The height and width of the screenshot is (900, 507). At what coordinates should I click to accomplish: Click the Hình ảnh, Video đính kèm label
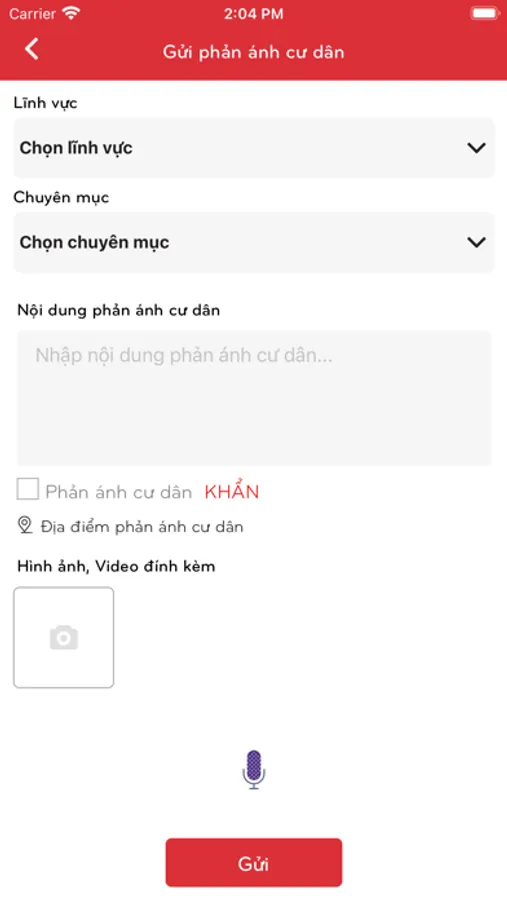pos(116,567)
